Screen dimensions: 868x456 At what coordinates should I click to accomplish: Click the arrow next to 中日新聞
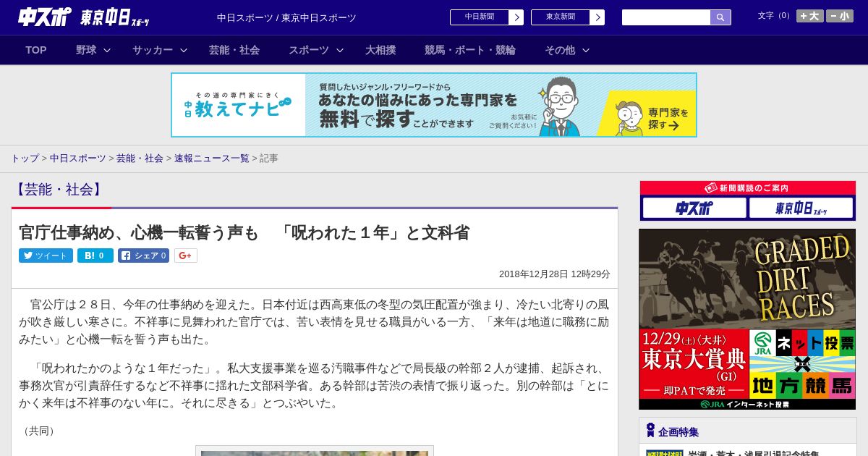click(x=516, y=17)
